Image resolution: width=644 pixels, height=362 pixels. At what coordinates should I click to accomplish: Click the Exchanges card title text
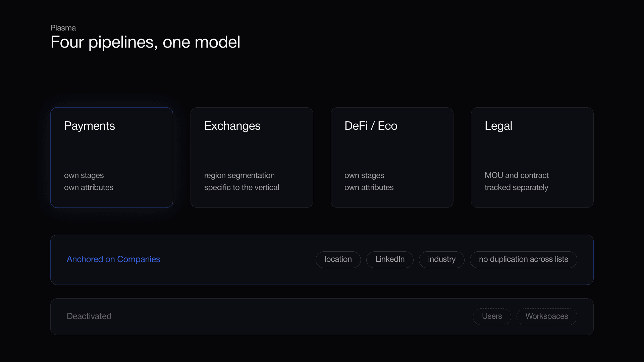[232, 126]
